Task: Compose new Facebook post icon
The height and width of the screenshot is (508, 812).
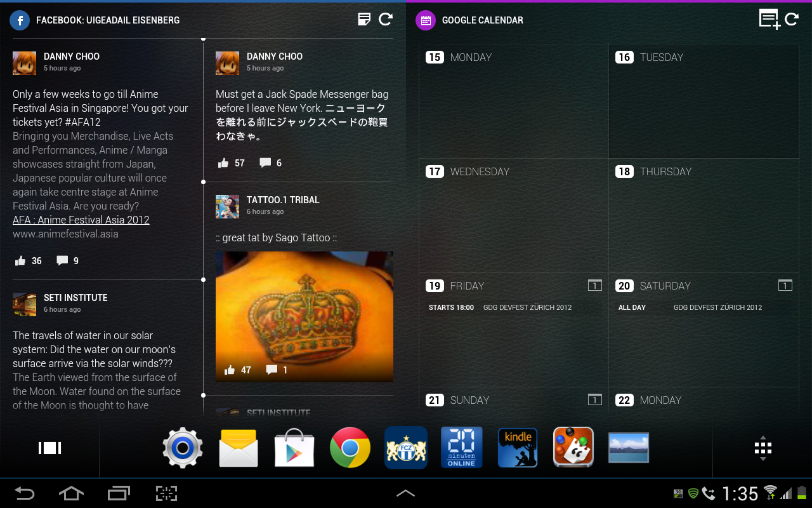Action: click(364, 19)
